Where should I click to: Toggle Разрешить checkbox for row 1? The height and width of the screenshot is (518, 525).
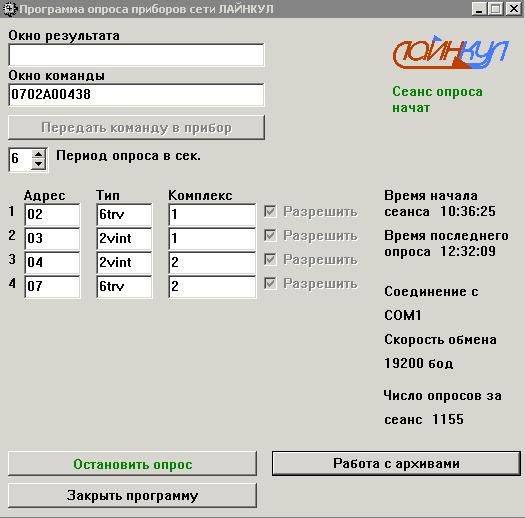[x=270, y=211]
